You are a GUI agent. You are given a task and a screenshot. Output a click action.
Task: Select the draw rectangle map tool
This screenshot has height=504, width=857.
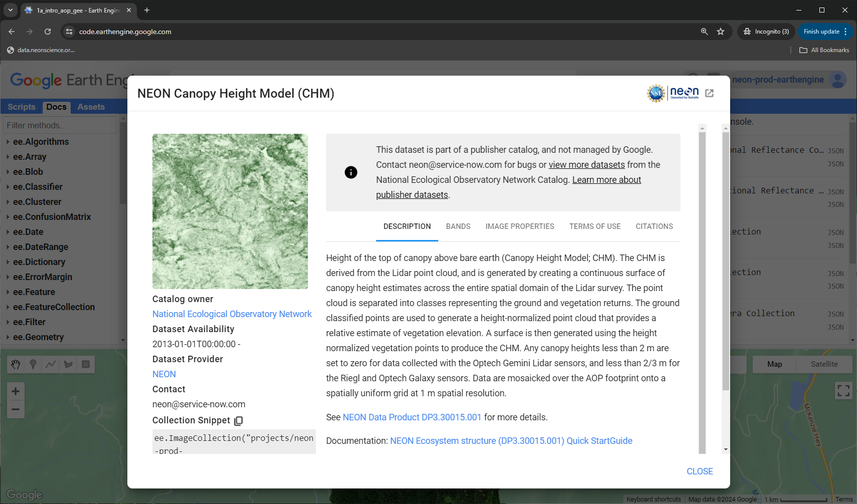pos(86,364)
